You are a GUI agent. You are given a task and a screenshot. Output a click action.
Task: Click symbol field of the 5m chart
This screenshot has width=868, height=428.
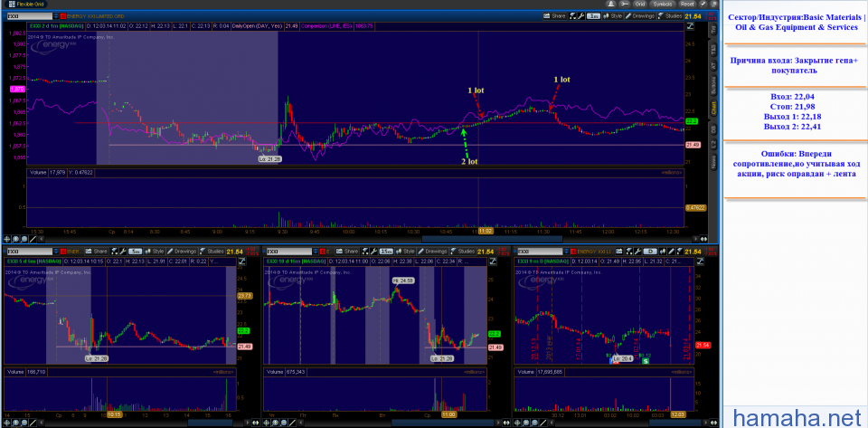point(30,252)
